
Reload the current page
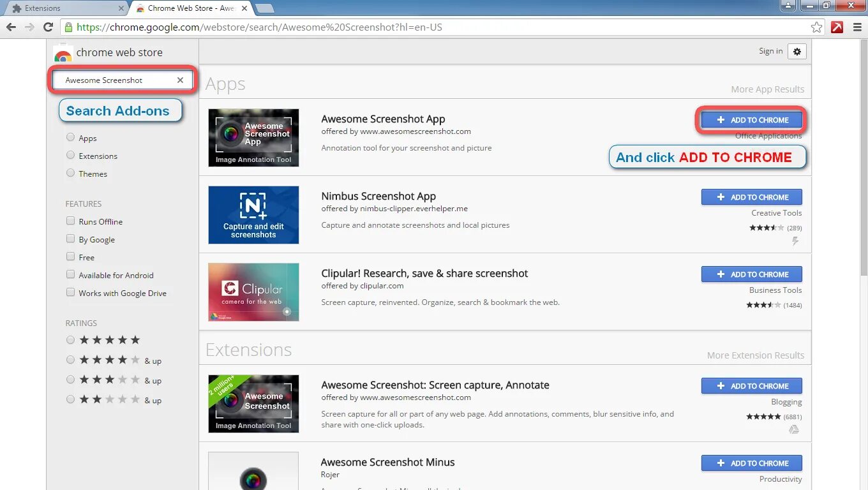[48, 27]
